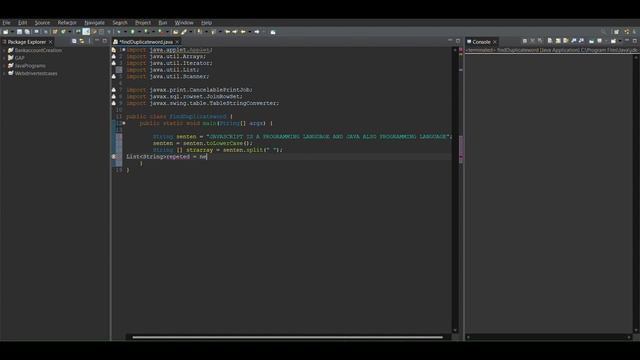Open the New icon dropdown arrow

[12, 32]
